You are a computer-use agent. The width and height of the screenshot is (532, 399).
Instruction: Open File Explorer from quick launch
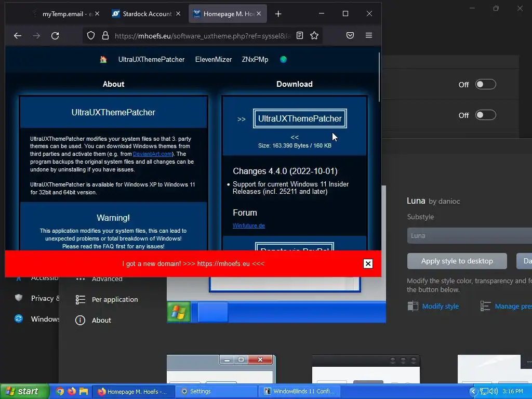84,392
